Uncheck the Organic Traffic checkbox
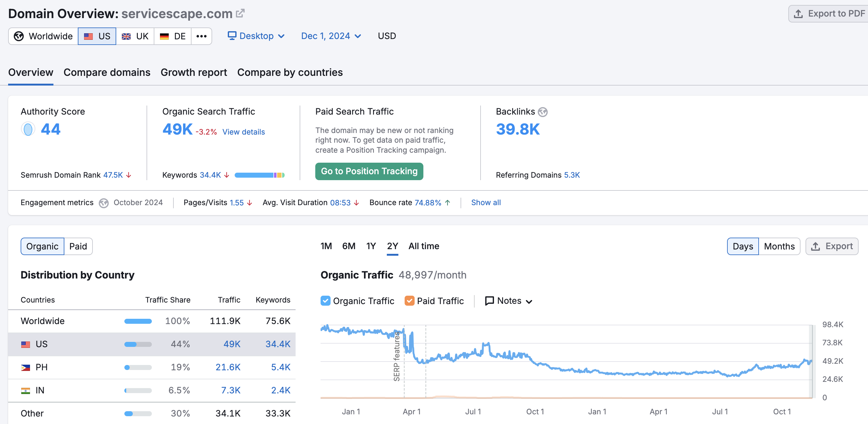Image resolution: width=868 pixels, height=424 pixels. [x=325, y=300]
